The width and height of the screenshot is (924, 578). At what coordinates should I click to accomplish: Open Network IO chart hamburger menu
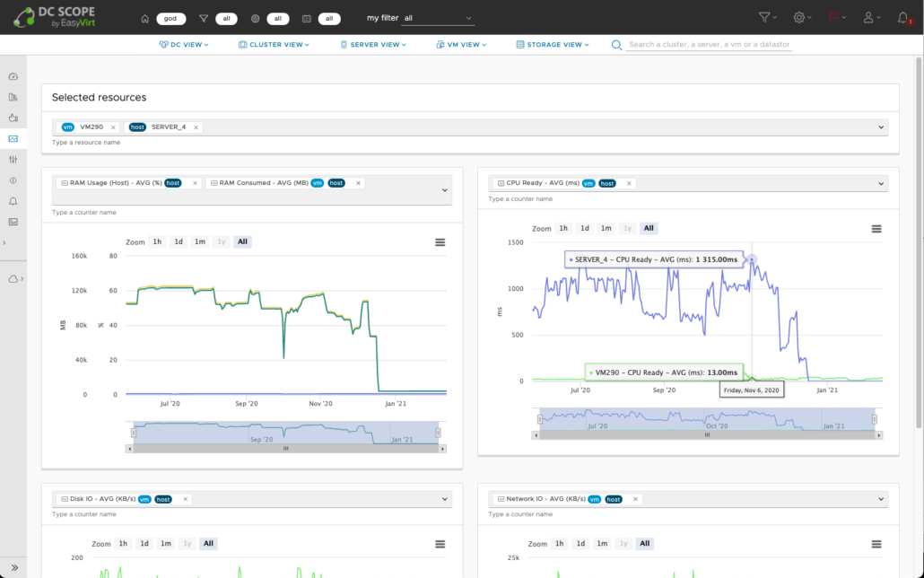point(876,545)
